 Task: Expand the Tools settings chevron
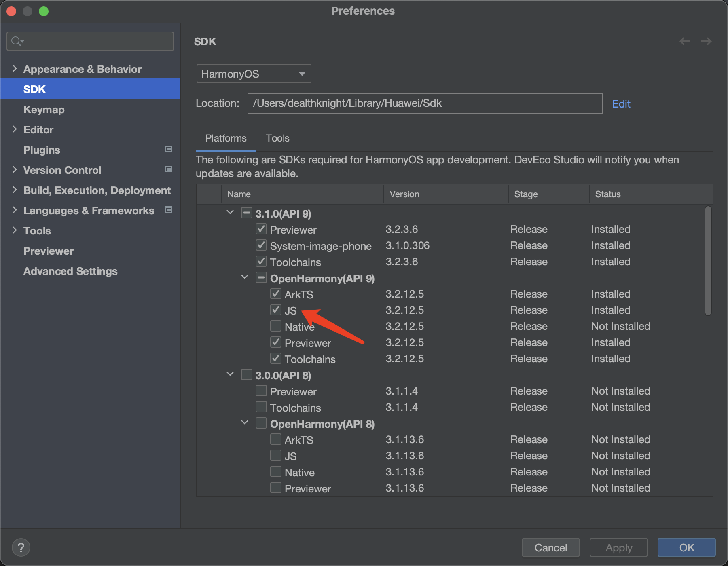pos(15,230)
